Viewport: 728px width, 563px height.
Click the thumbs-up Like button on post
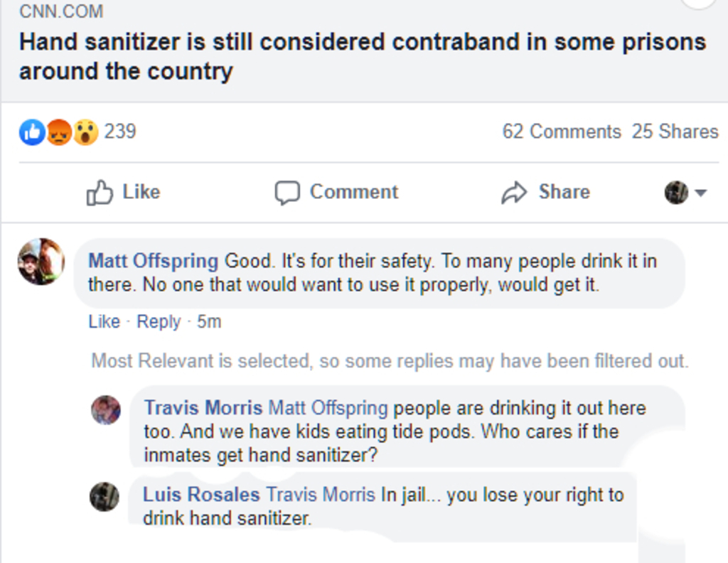click(123, 192)
